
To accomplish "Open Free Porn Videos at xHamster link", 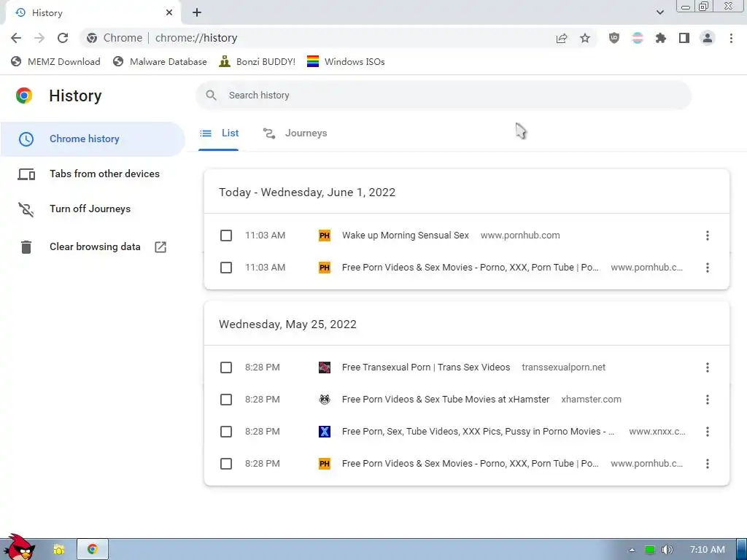I will click(446, 400).
